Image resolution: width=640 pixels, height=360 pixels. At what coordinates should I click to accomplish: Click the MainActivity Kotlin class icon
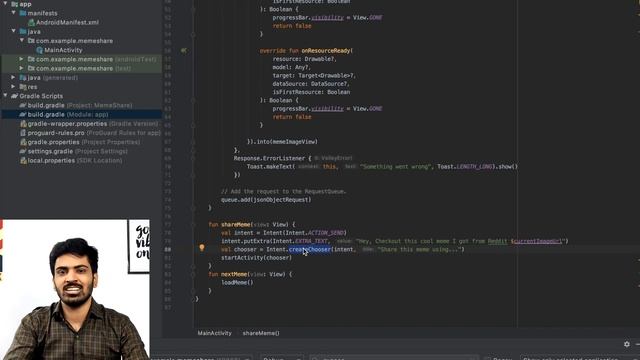40,50
